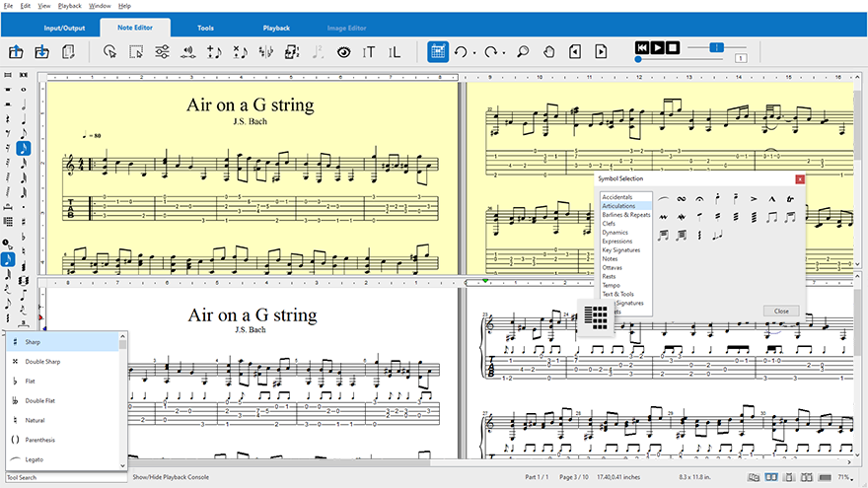Click the tempo slider blue handle
This screenshot has height=488, width=868.
[716, 47]
